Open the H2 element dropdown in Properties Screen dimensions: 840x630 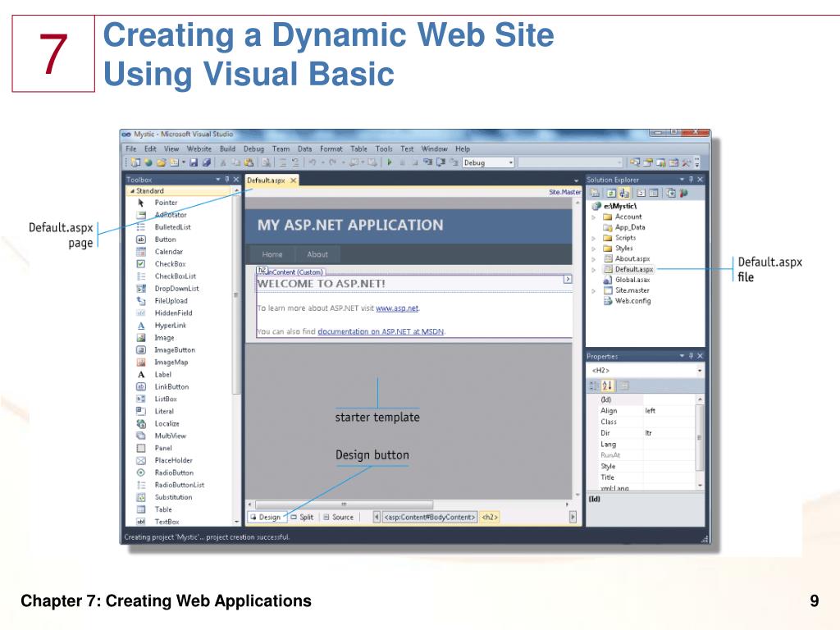700,371
